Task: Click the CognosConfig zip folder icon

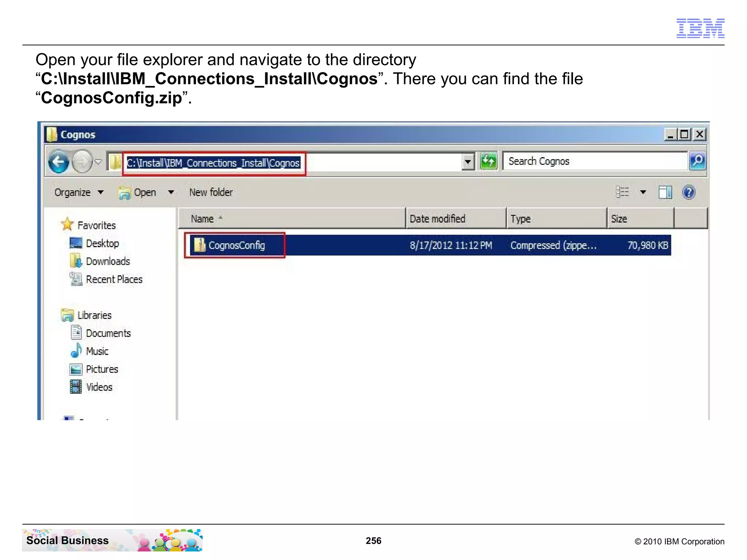Action: point(200,245)
